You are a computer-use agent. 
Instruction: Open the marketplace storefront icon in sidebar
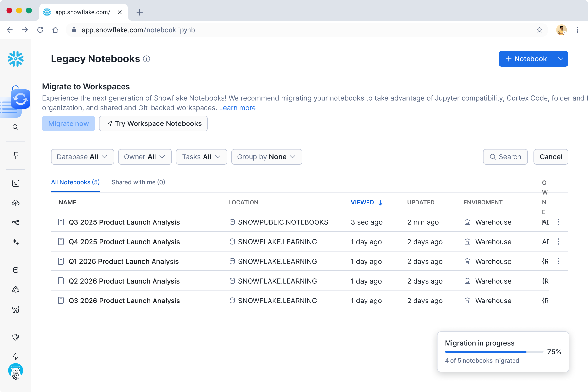[x=15, y=309]
